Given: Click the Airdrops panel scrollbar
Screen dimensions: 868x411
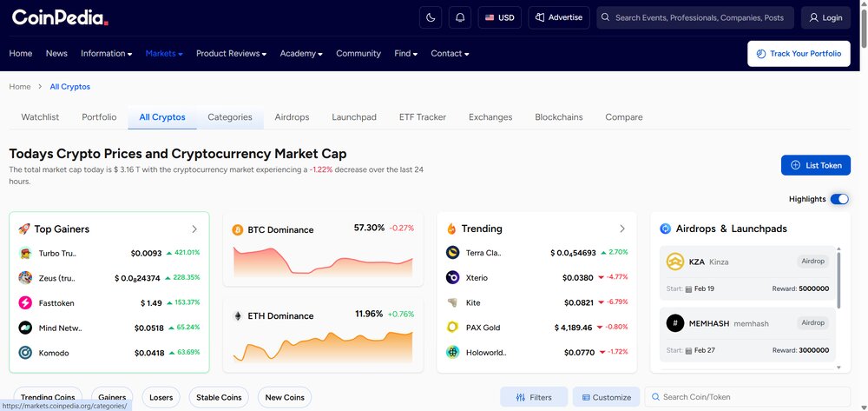Looking at the screenshot, I should pyautogui.click(x=838, y=280).
